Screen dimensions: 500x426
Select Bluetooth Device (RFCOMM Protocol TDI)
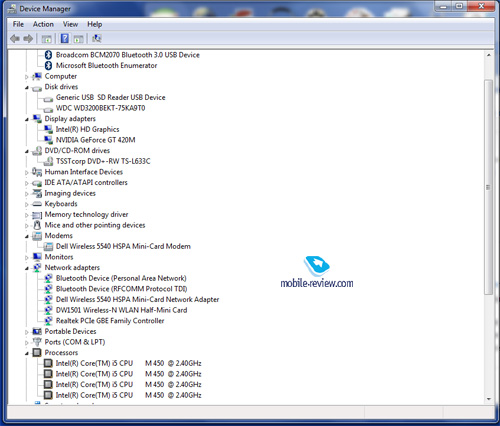pyautogui.click(x=122, y=289)
